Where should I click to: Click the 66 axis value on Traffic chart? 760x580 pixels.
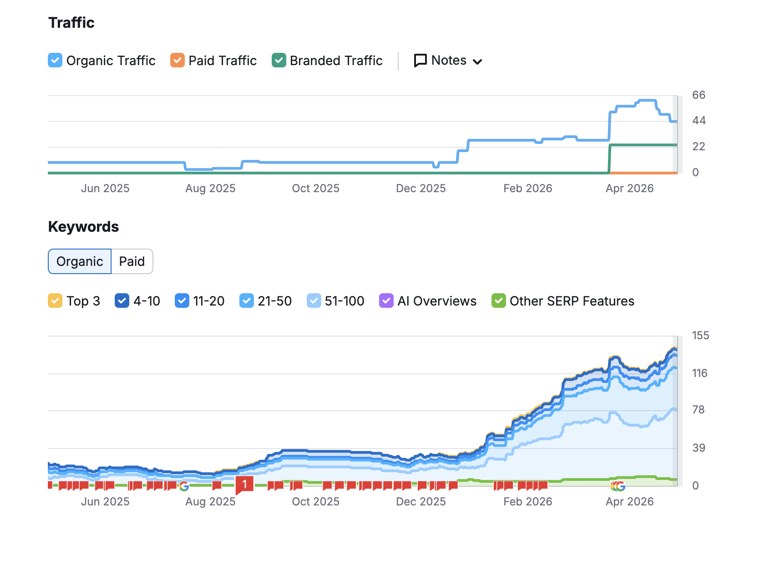click(698, 95)
